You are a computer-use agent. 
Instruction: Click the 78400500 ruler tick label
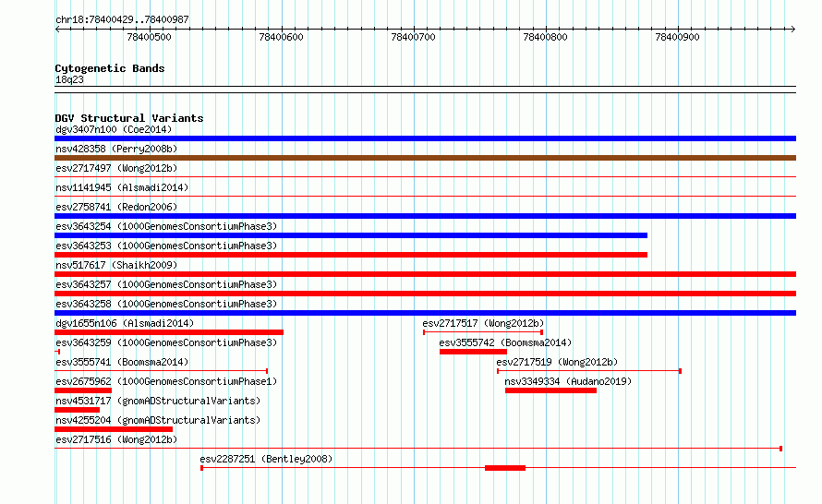point(149,37)
